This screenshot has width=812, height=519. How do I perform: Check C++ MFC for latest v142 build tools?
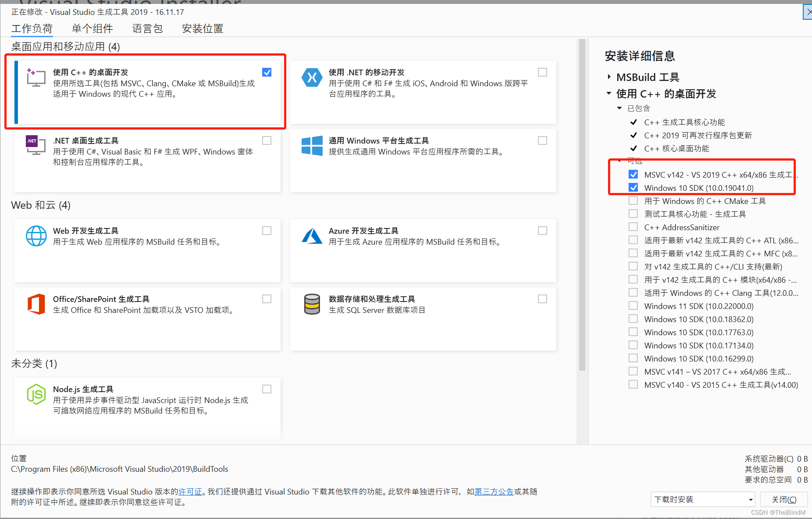point(633,253)
